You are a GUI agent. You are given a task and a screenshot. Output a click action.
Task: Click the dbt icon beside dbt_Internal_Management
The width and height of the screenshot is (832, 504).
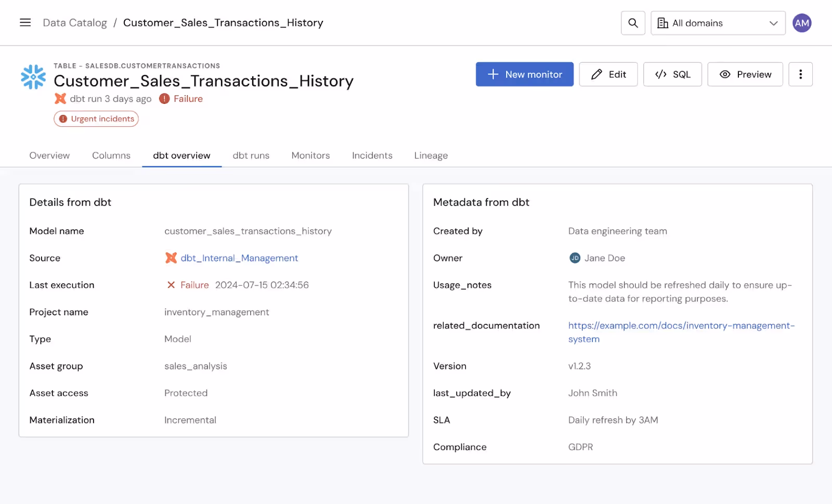171,258
